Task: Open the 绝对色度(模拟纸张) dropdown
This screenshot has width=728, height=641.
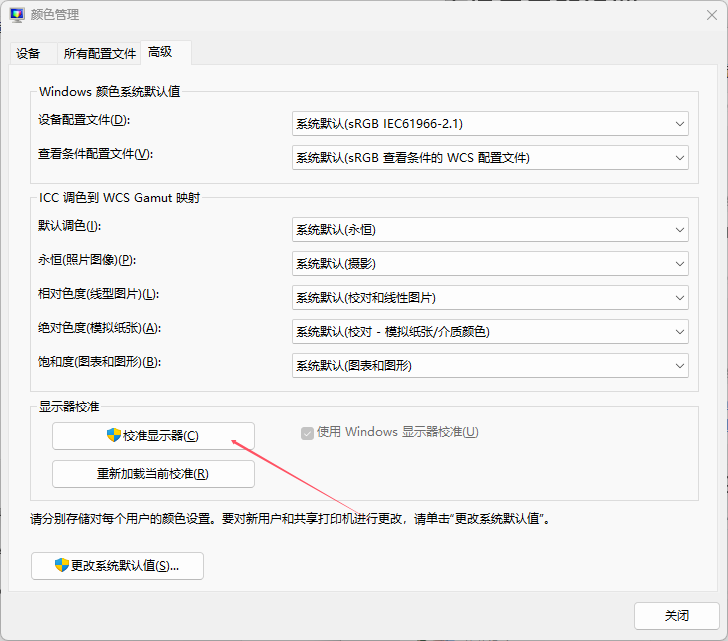Action: coord(490,331)
